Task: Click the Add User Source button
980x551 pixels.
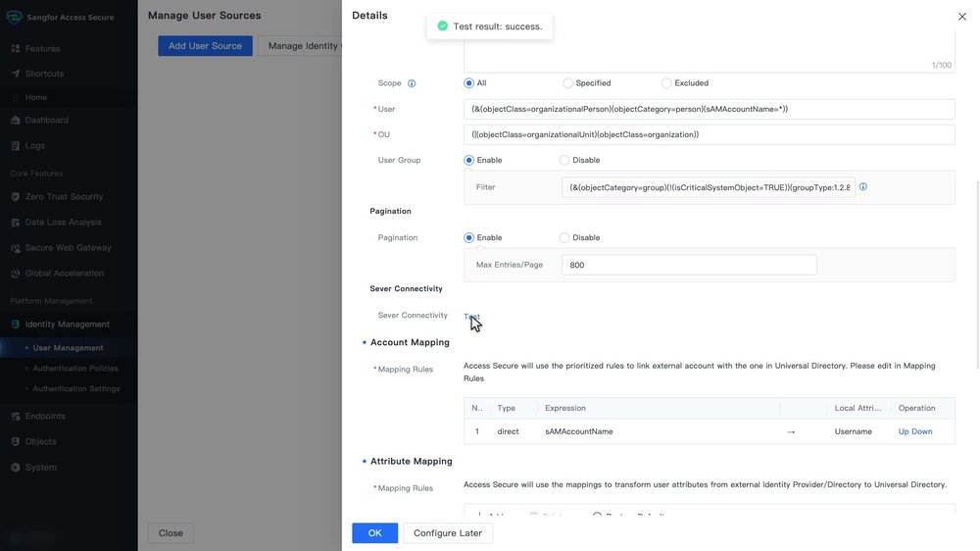Action: (x=205, y=46)
